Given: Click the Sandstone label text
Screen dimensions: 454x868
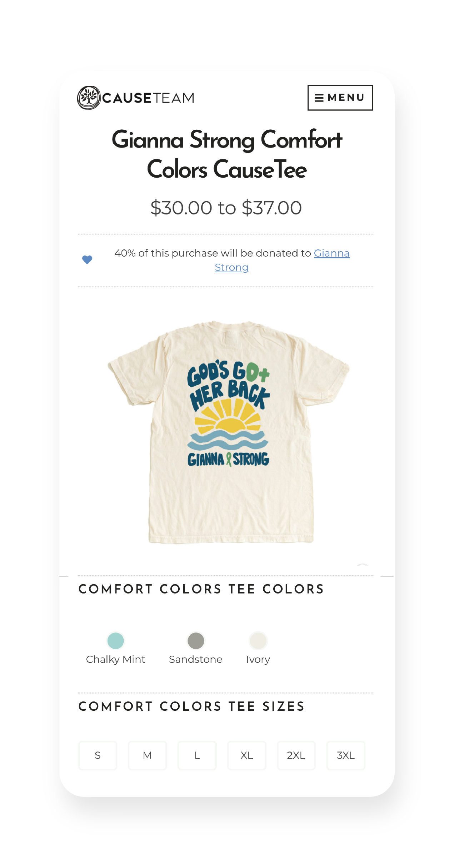Looking at the screenshot, I should [196, 659].
